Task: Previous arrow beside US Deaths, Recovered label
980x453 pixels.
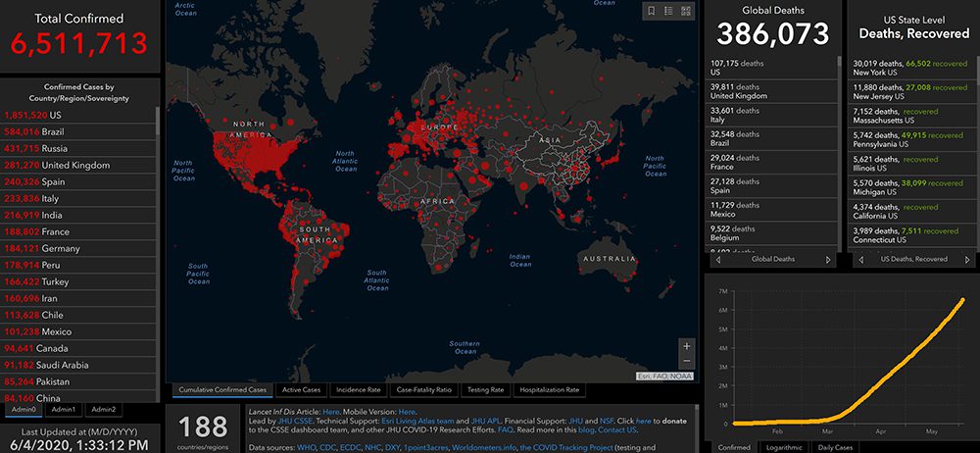Action: [860, 259]
